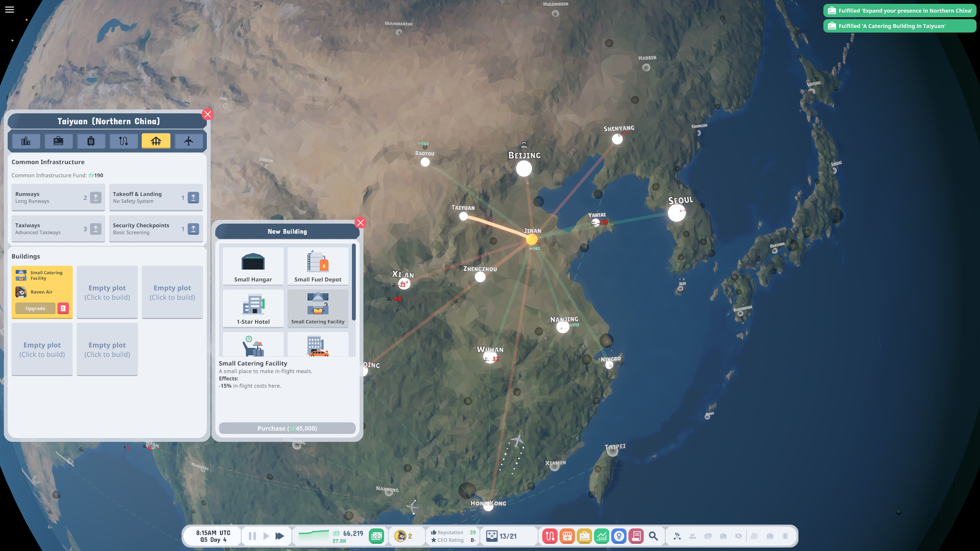Image resolution: width=980 pixels, height=551 pixels.
Task: Select the Small Fuel Depot building option
Action: click(318, 266)
